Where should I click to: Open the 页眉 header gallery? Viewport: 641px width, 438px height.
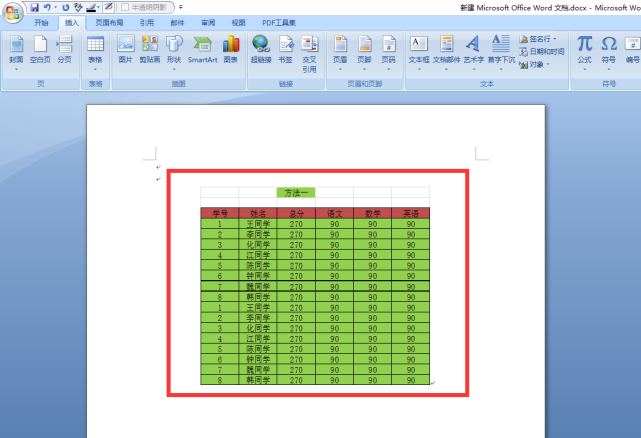340,53
